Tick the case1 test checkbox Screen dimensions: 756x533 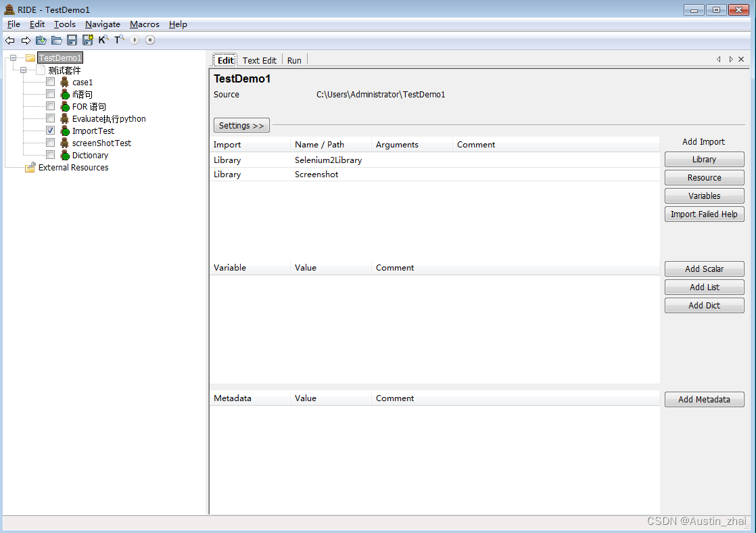point(50,82)
